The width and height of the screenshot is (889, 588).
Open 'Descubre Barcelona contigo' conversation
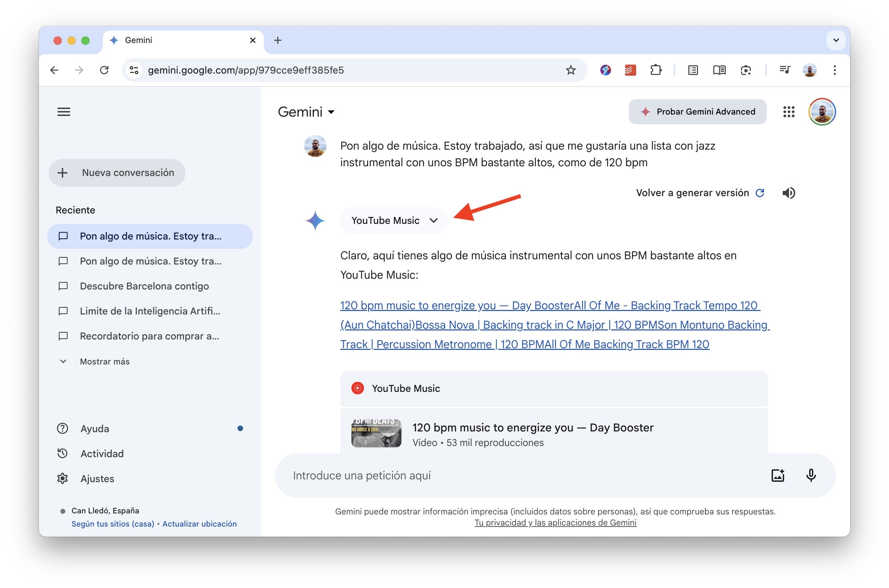point(150,286)
